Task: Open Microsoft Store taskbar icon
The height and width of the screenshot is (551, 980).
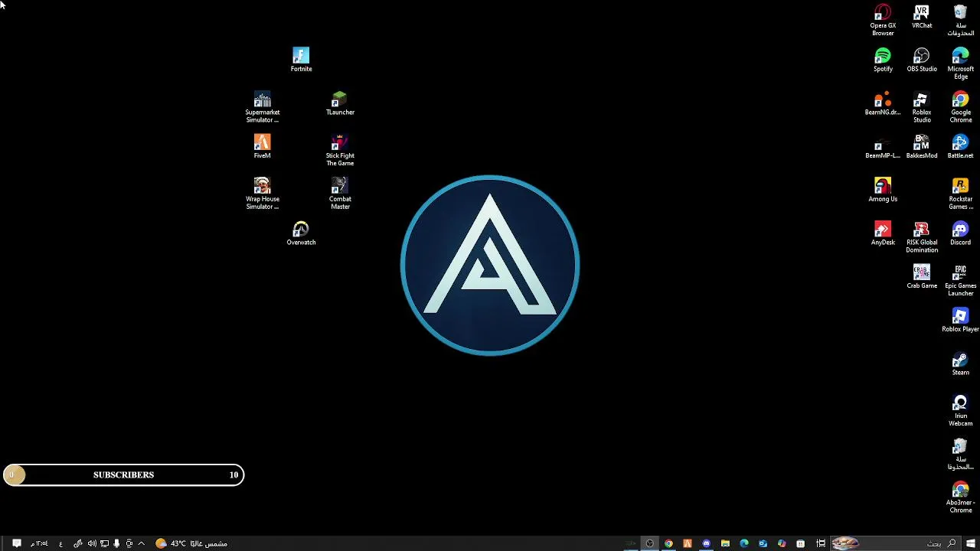Action: pyautogui.click(x=800, y=543)
